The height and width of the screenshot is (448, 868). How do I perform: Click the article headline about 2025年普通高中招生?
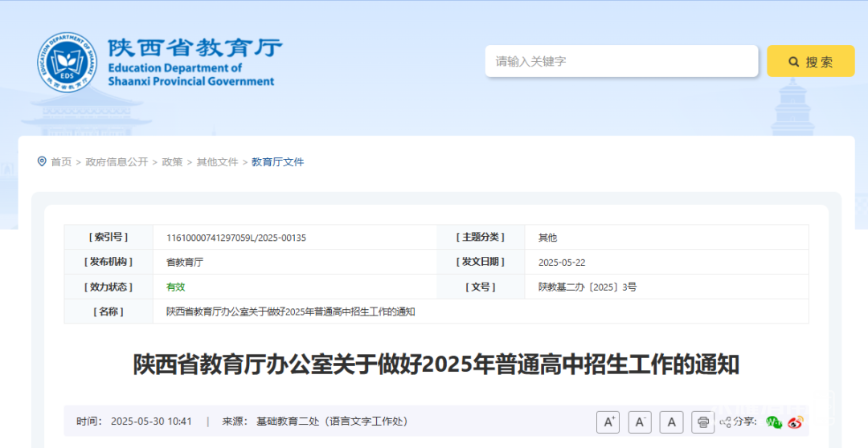coord(436,365)
